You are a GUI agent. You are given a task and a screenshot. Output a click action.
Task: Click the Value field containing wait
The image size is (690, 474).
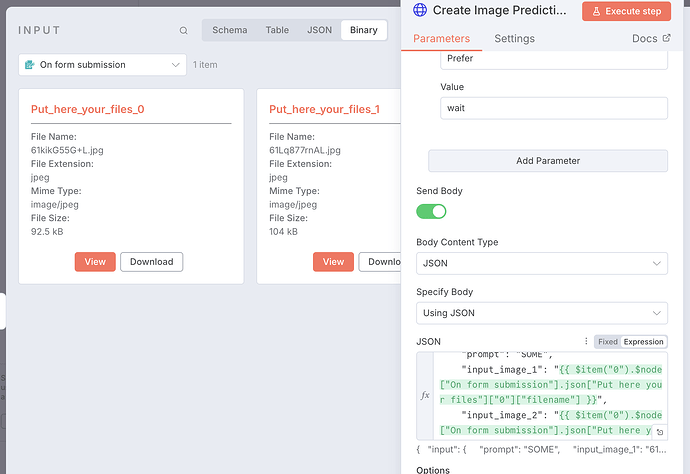(554, 108)
